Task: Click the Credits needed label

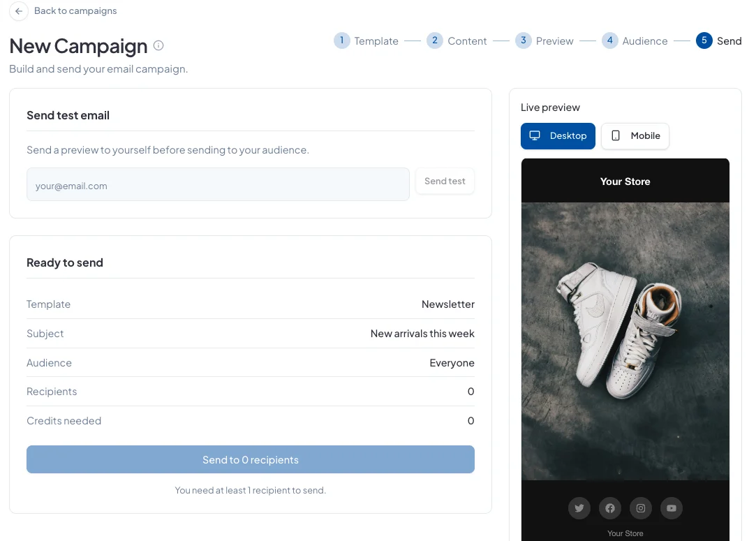Action: point(64,421)
